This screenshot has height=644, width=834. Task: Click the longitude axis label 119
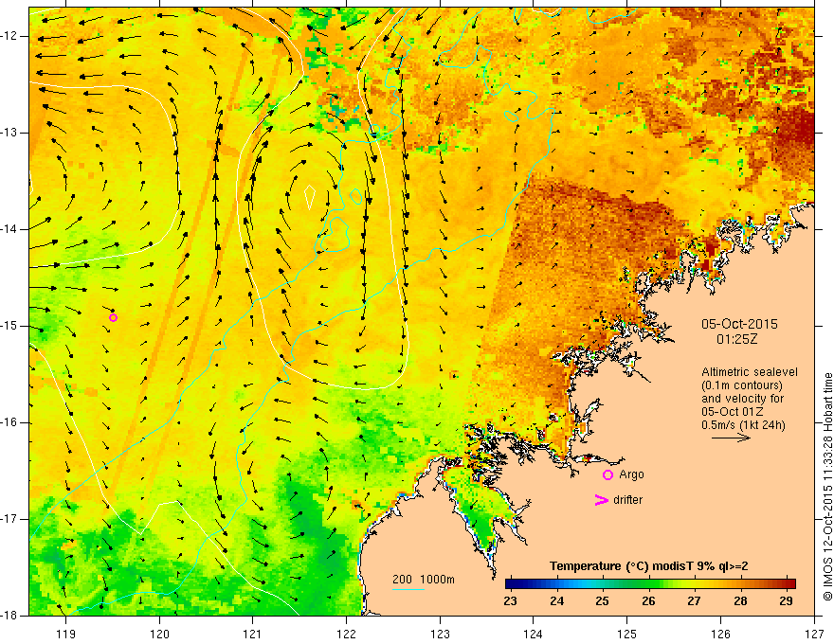click(x=66, y=634)
